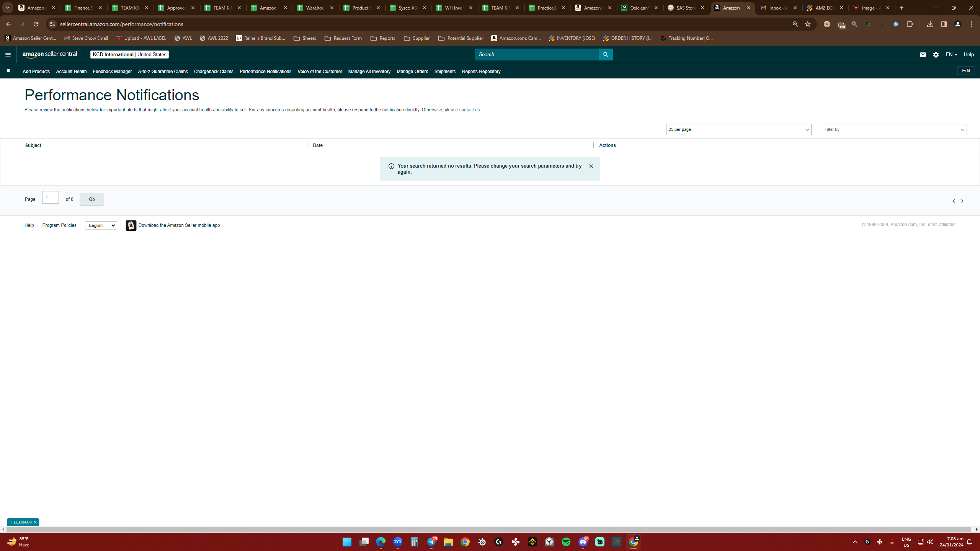Open the tab search dropdown arrow
The width and height of the screenshot is (980, 551).
7,8
